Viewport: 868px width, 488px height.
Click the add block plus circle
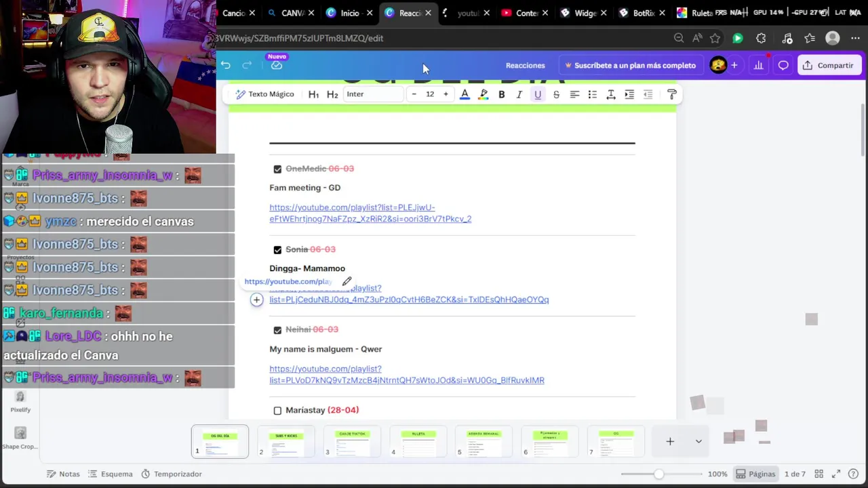(256, 300)
